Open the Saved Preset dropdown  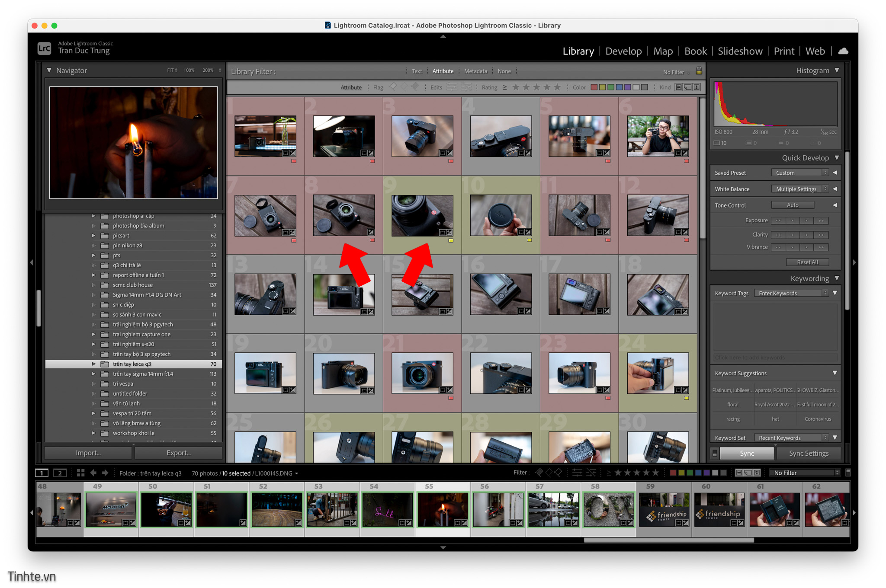[799, 173]
